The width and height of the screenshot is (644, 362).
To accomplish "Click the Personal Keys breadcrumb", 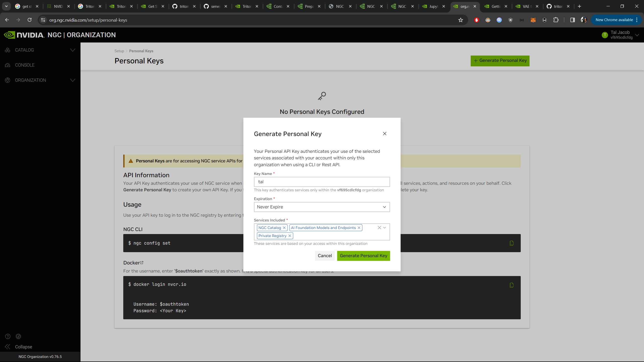I will pos(141,51).
